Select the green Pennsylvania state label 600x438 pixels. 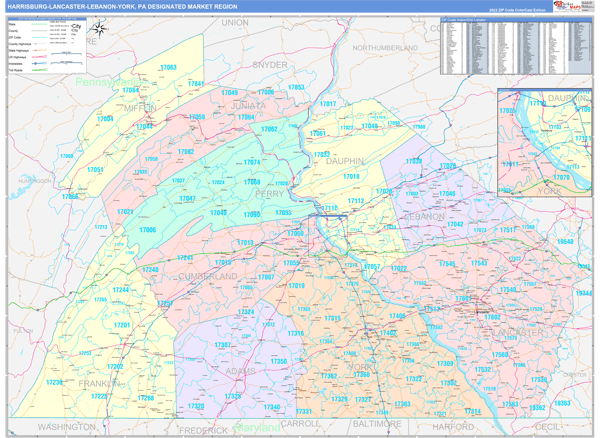pyautogui.click(x=108, y=82)
